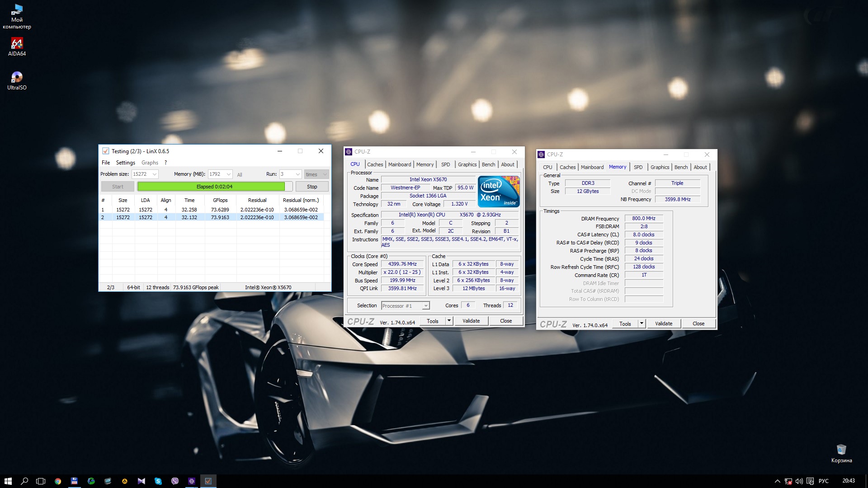Click the CPU-Z taskbar icon

click(x=192, y=481)
